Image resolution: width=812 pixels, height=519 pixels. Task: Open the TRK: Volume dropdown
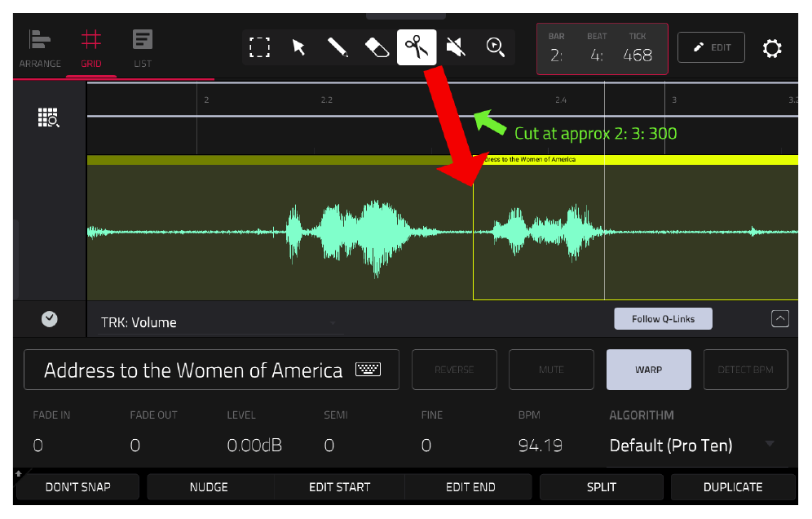click(x=219, y=322)
